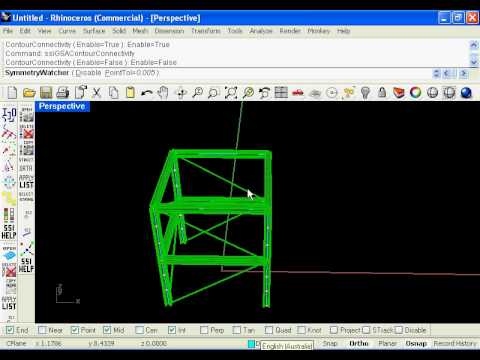Click the Perspective viewport title

62,106
